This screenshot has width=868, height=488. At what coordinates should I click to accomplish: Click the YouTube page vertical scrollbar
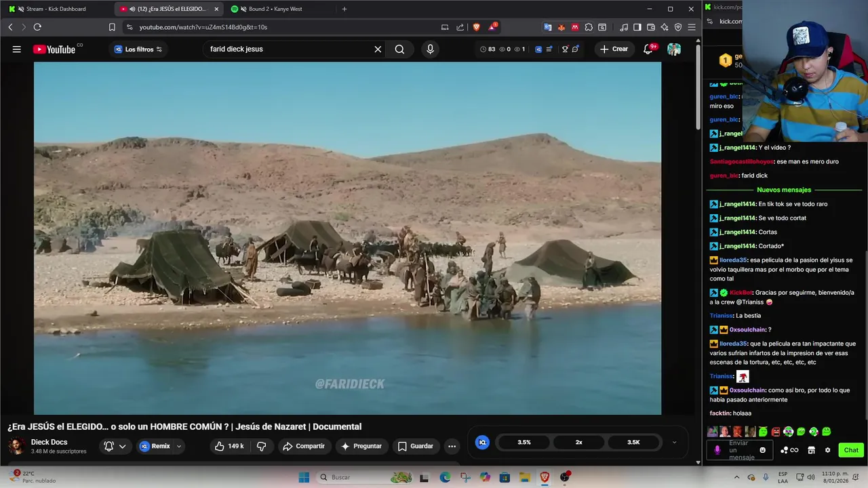point(698,88)
